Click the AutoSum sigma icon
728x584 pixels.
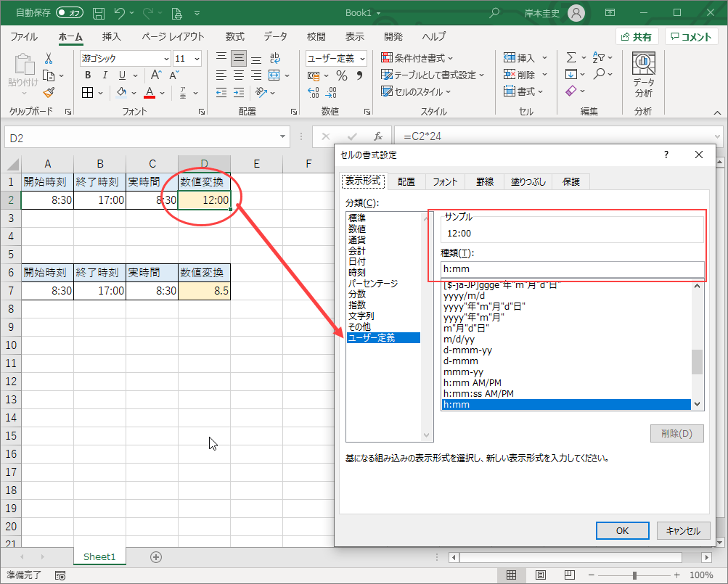571,57
